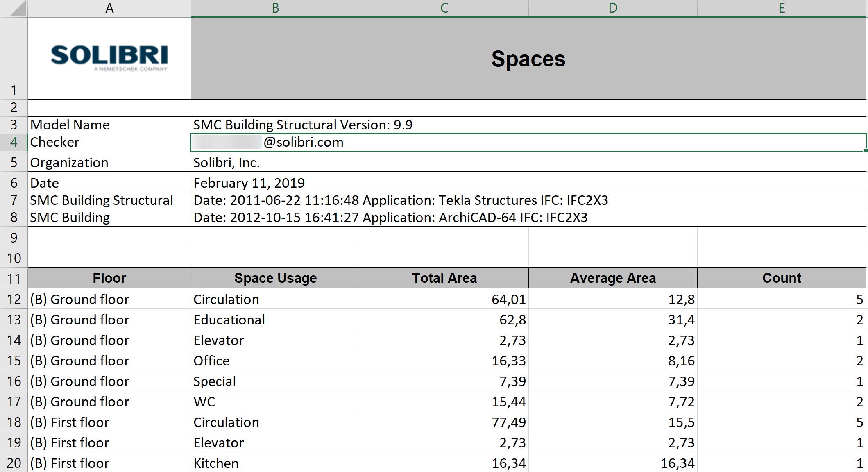Select row 20 header
This screenshot has height=472, width=868.
(x=14, y=463)
